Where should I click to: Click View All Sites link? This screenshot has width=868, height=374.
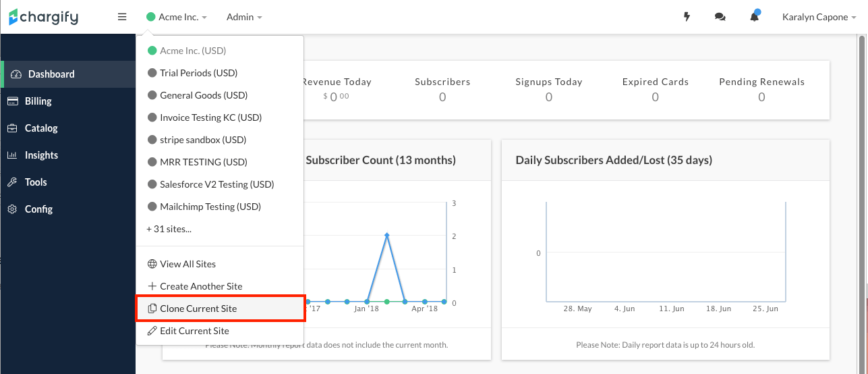(x=187, y=264)
